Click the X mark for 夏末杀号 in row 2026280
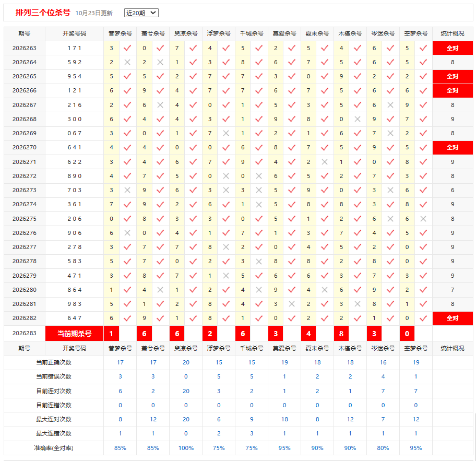The image size is (476, 461). click(325, 290)
